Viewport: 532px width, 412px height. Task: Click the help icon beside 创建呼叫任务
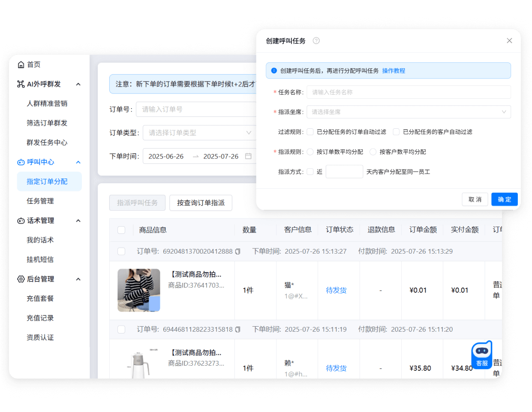316,40
